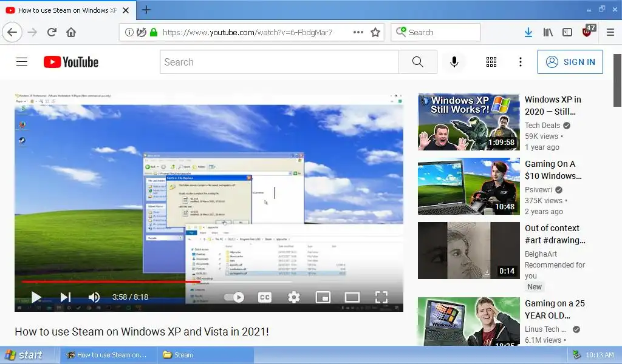Screen dimensions: 622x364
Task: Focus the browser Search box
Action: point(436,32)
